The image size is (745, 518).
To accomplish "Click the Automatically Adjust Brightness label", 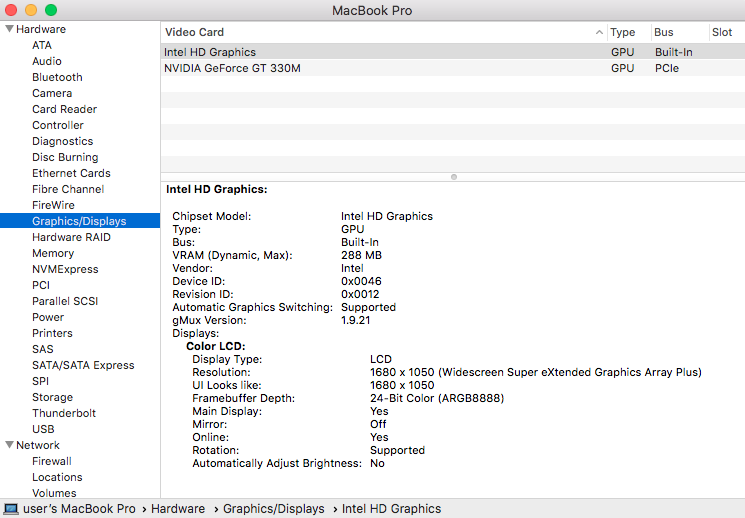I will 277,463.
